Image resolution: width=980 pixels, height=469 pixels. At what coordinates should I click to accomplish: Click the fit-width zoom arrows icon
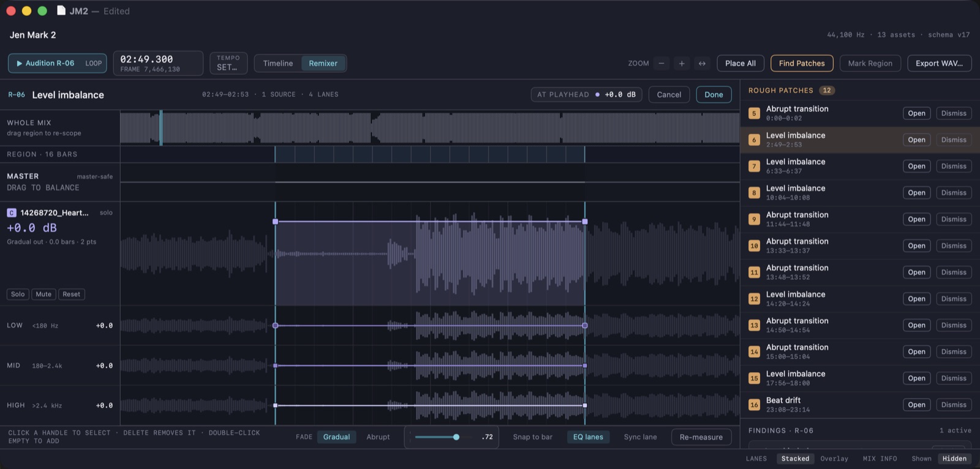pyautogui.click(x=702, y=63)
